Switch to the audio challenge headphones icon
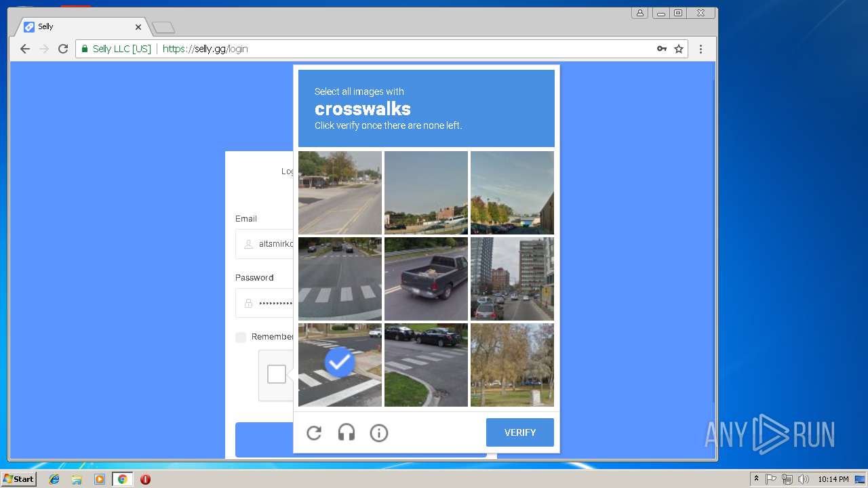868x488 pixels. (347, 432)
